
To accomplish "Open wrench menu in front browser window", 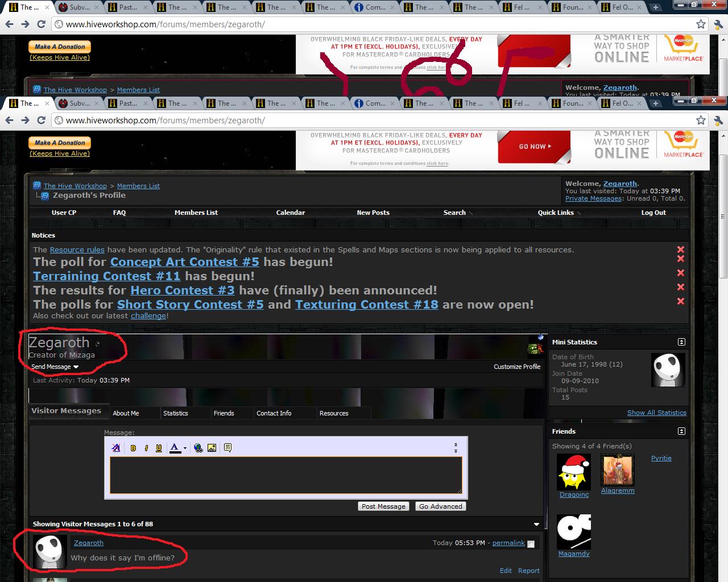I will click(718, 120).
